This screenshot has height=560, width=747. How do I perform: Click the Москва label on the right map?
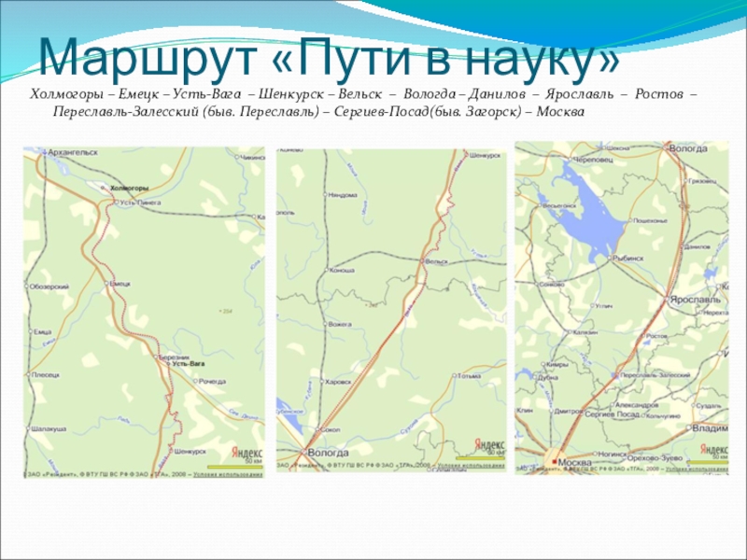574,462
